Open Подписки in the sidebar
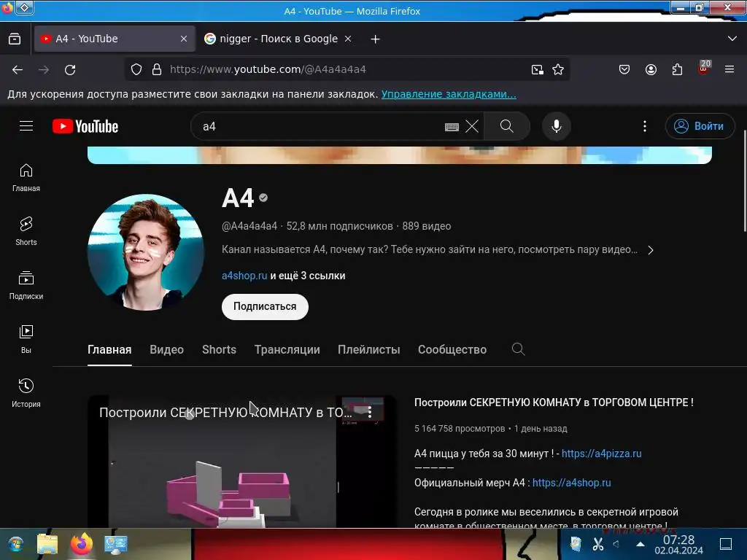This screenshot has width=747, height=560. [x=26, y=285]
